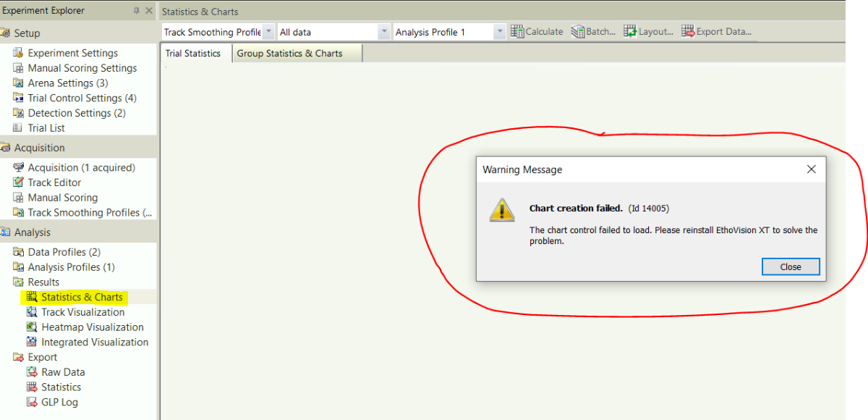Open Heatmap Visualization

coord(93,327)
